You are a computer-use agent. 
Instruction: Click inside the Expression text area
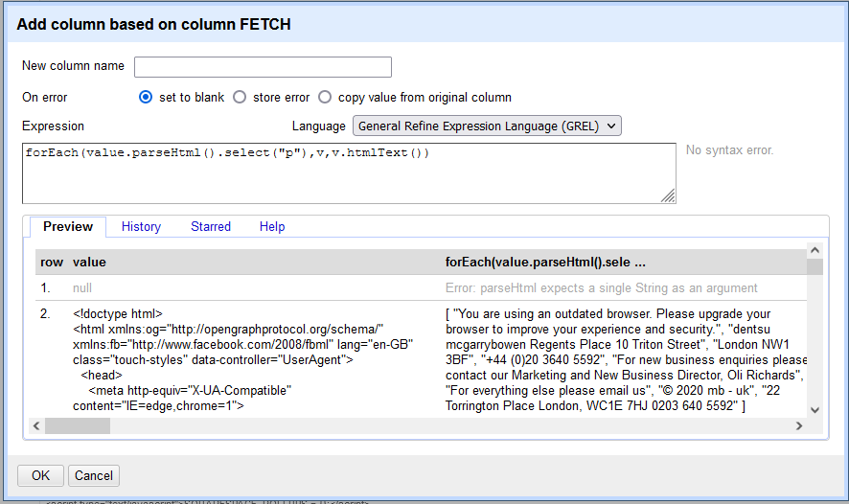pos(349,173)
